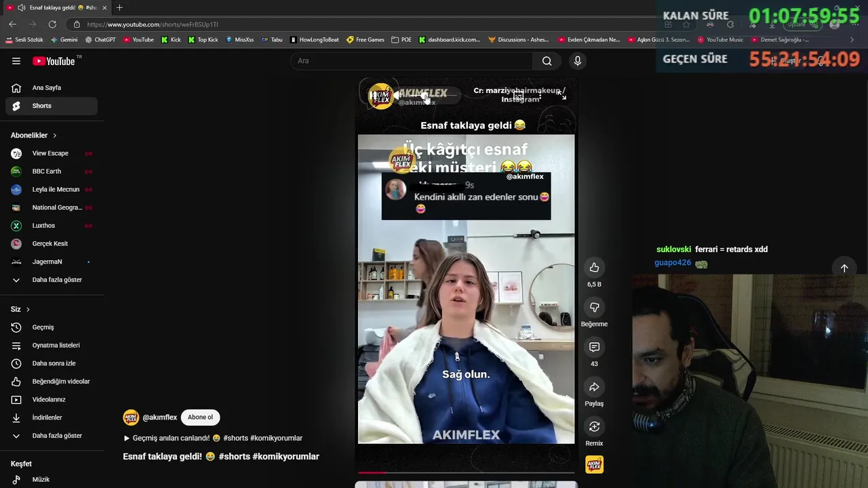Expand Daha fazla göster under İndirilenler
Screen dimensions: 868x488
tap(52, 436)
